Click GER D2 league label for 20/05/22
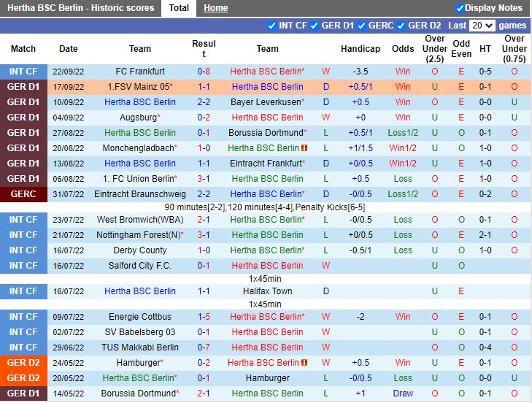Image resolution: width=532 pixels, height=403 pixels. coord(23,378)
